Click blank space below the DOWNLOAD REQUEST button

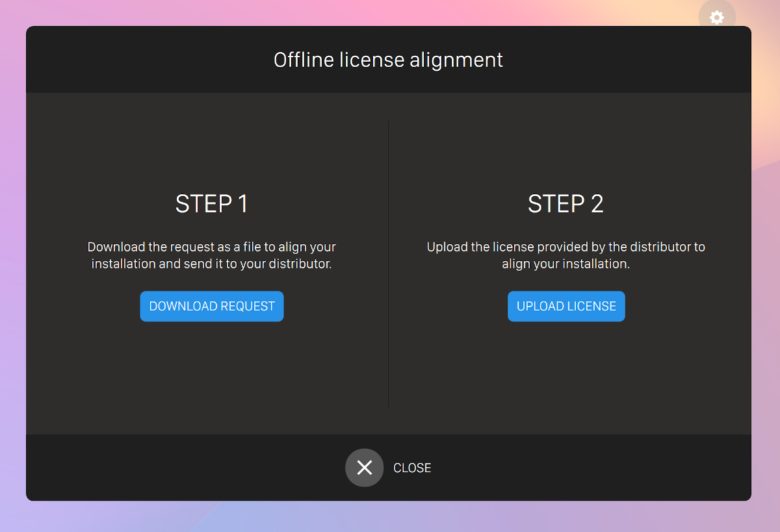211,370
